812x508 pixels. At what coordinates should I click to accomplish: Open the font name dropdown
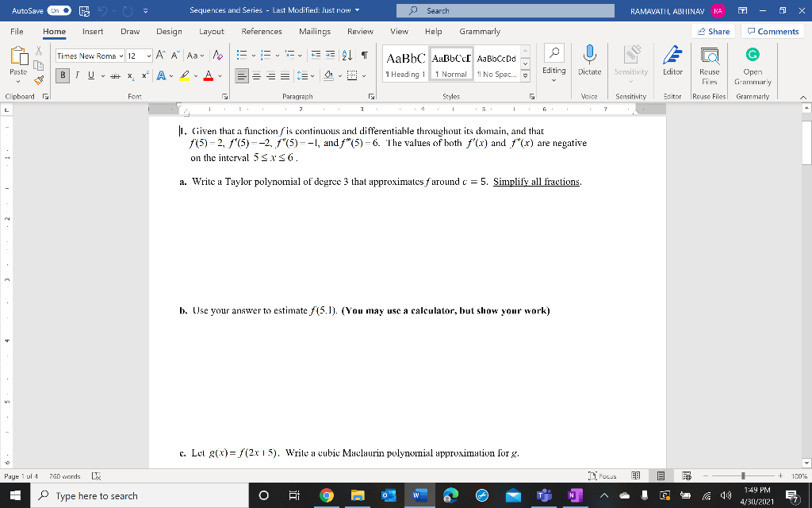coord(121,56)
